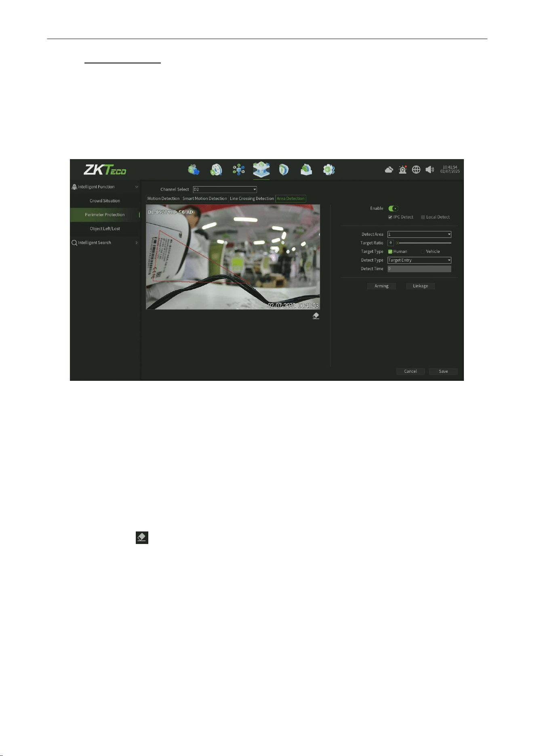Switch to the Motion Detection tab
The width and height of the screenshot is (535, 756).
pyautogui.click(x=163, y=199)
